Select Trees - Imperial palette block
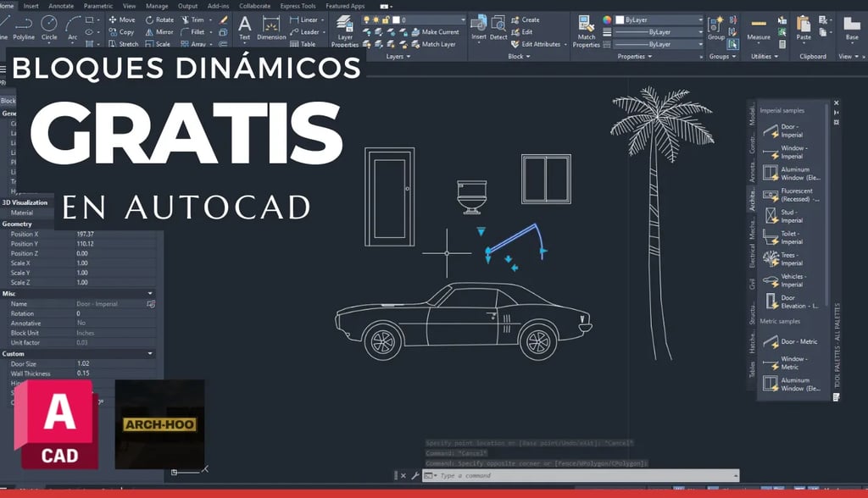 pos(783,259)
